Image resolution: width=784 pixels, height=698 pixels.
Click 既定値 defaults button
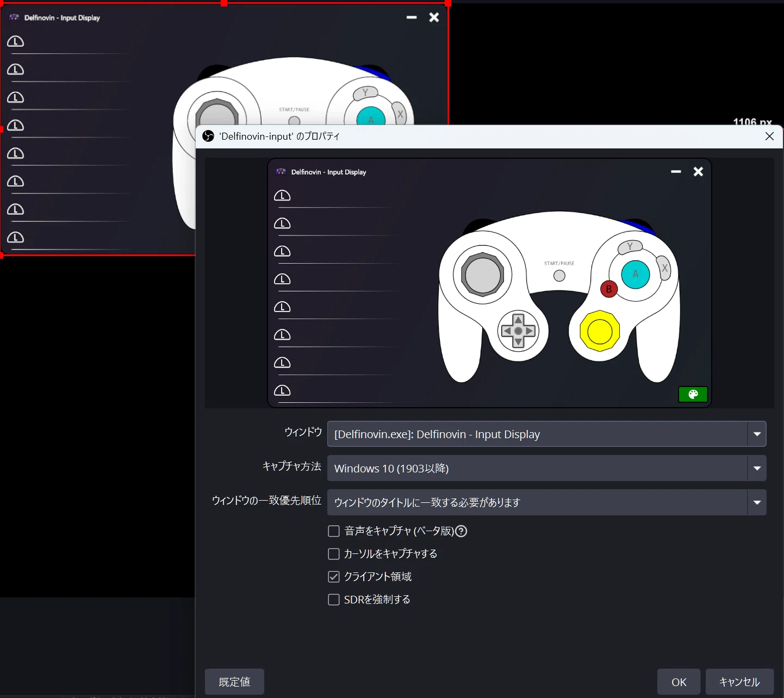click(234, 682)
